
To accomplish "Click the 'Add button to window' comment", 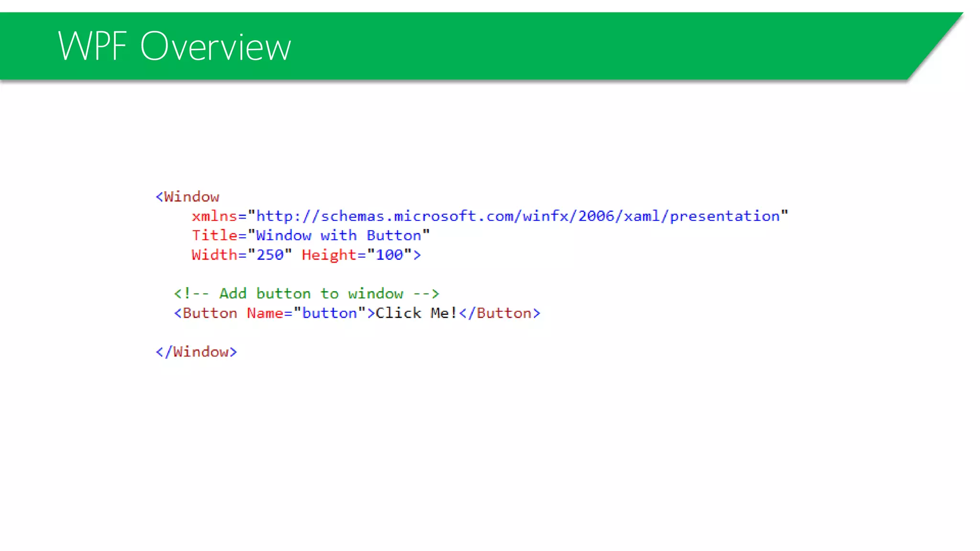I will 307,293.
